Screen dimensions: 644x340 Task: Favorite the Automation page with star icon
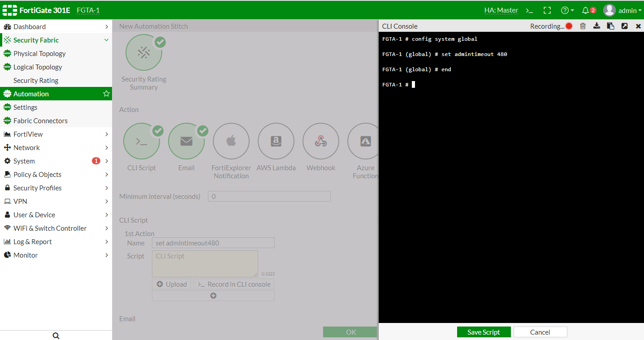[106, 94]
